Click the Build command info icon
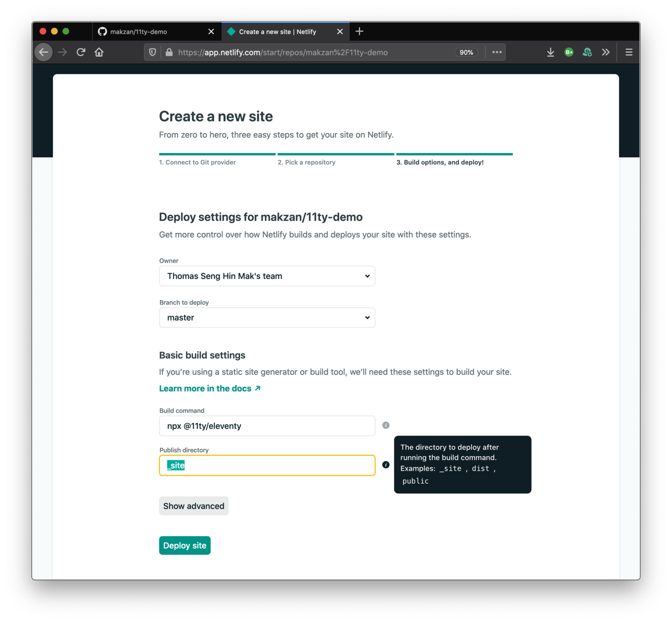The image size is (672, 622). [386, 425]
